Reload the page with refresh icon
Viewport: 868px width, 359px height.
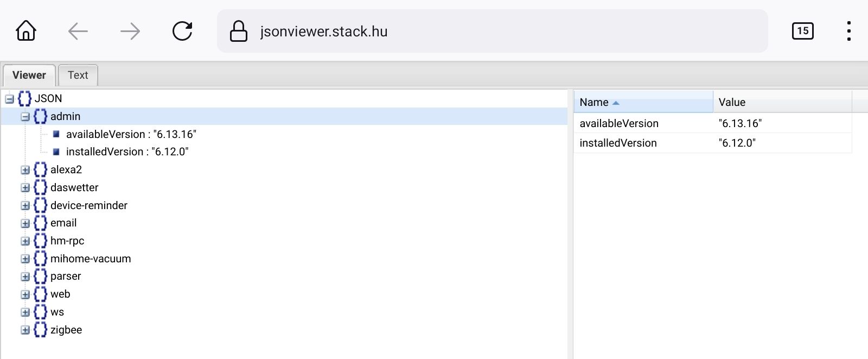point(182,31)
